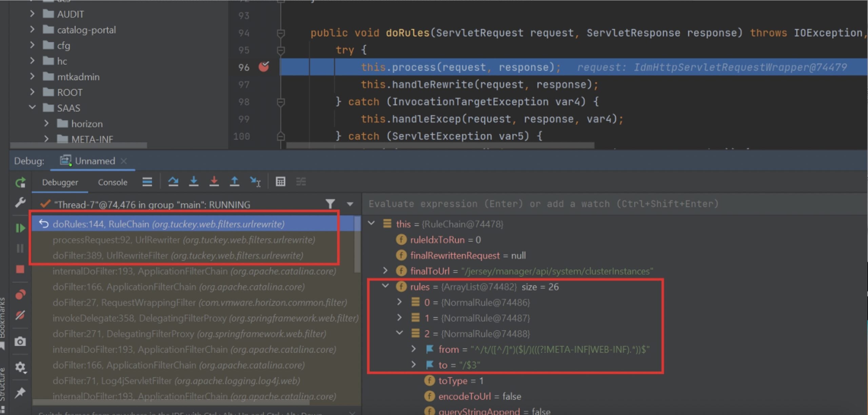Image resolution: width=868 pixels, height=415 pixels.
Task: Click the Evaluate expression input field
Action: (x=542, y=204)
